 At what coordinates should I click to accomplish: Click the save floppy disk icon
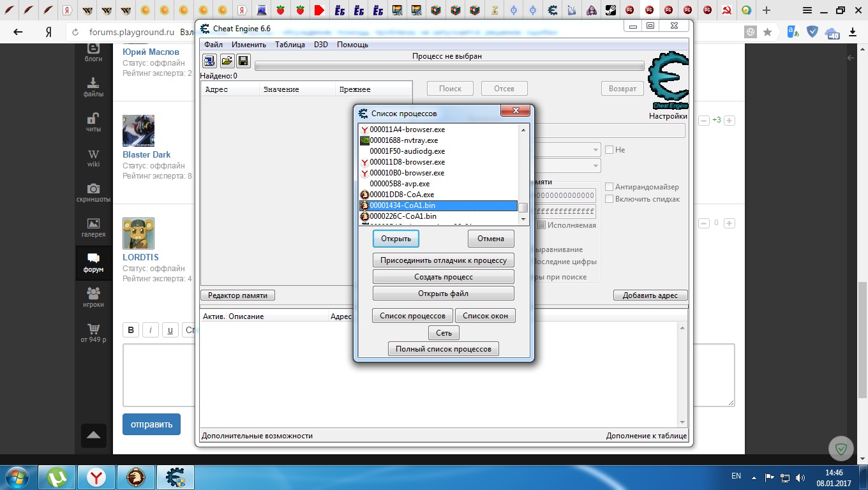point(243,61)
